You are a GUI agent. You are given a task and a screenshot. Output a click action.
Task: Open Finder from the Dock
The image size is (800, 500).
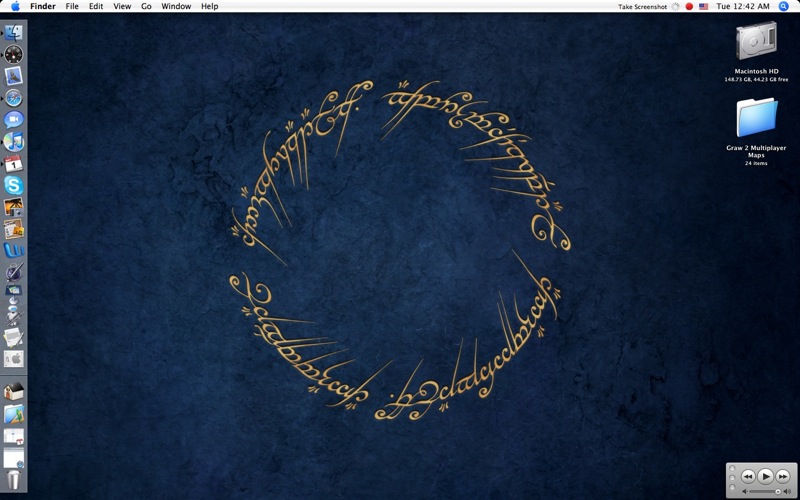coord(14,33)
